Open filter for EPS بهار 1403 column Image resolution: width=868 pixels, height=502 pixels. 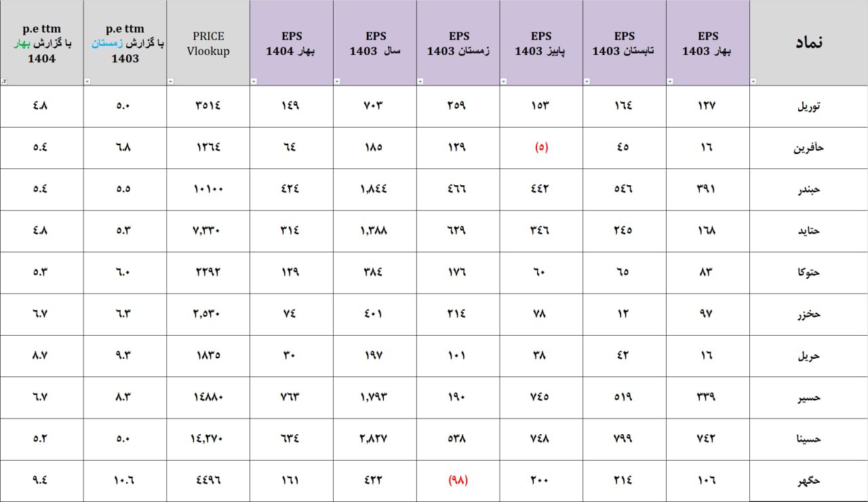click(670, 81)
